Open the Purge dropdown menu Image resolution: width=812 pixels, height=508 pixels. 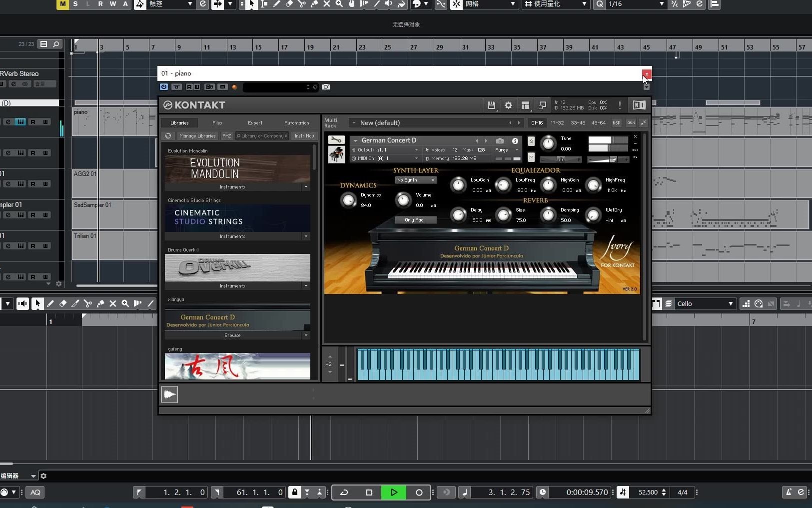507,150
